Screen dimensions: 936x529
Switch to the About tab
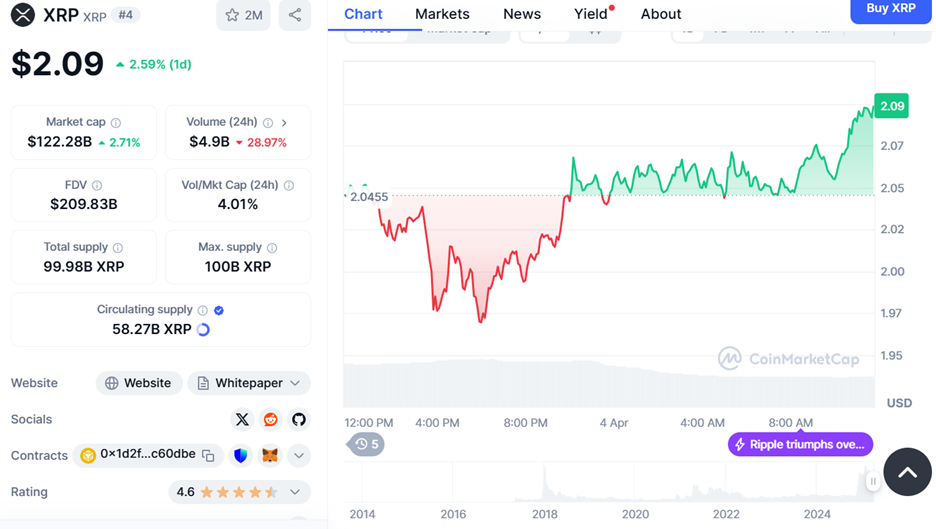(661, 14)
